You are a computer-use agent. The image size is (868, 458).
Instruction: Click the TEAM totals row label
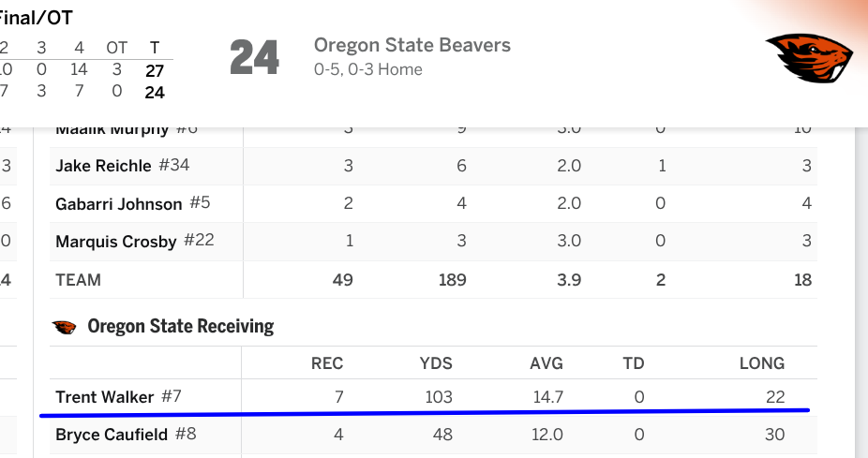click(78, 279)
